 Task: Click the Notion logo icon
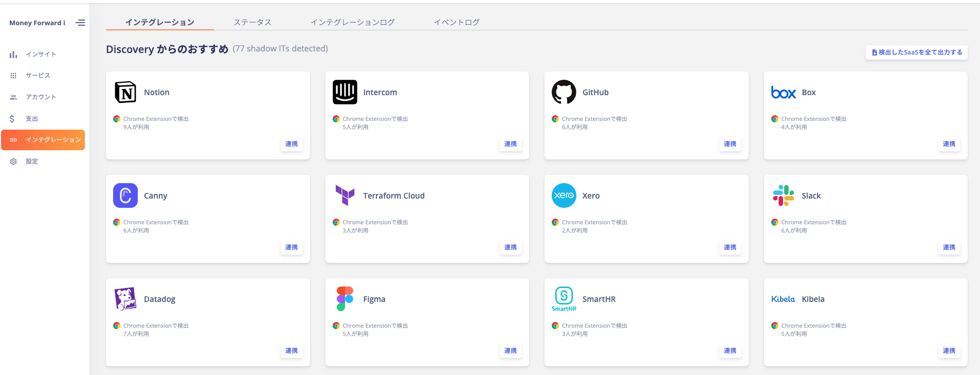pos(125,93)
